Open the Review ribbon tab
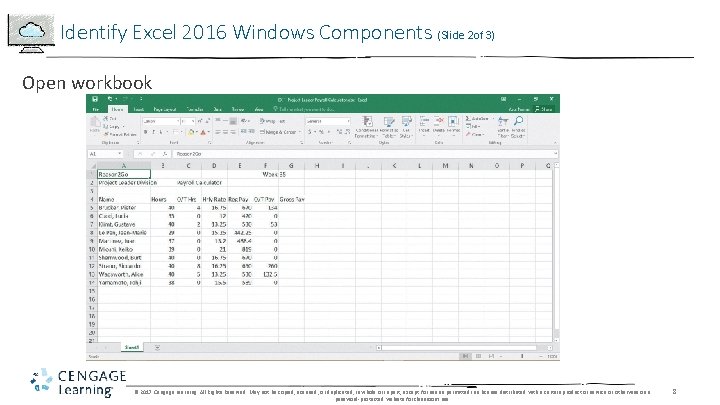Screen dimensions: 720x405 [x=238, y=109]
